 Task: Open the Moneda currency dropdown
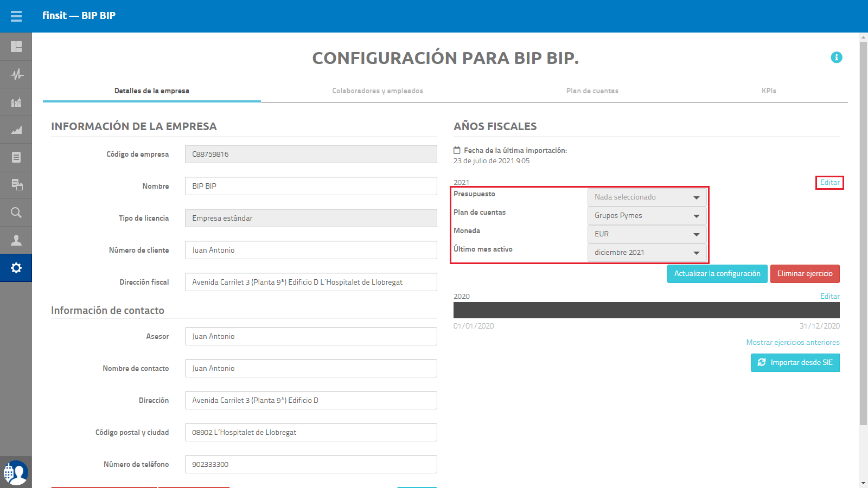tap(647, 234)
